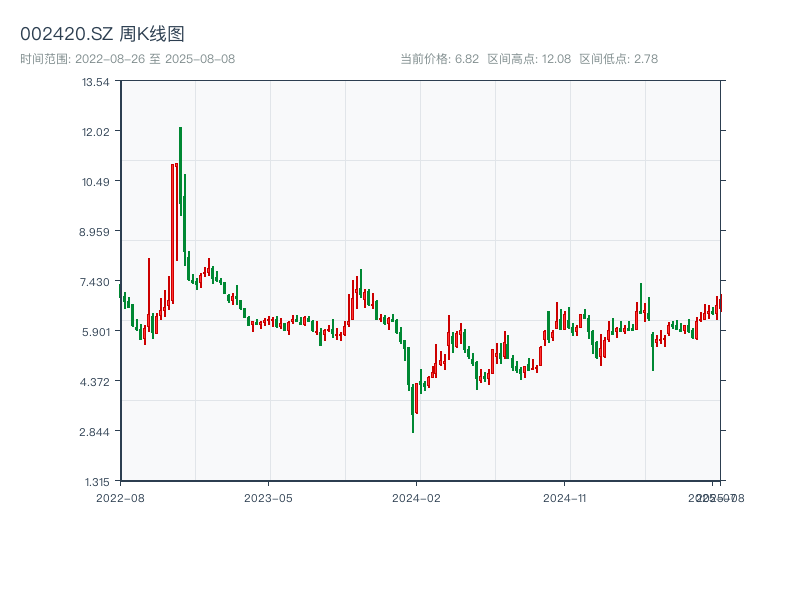The image size is (800, 600).
Task: Select the 时间范围 date range text
Action: coord(127,59)
